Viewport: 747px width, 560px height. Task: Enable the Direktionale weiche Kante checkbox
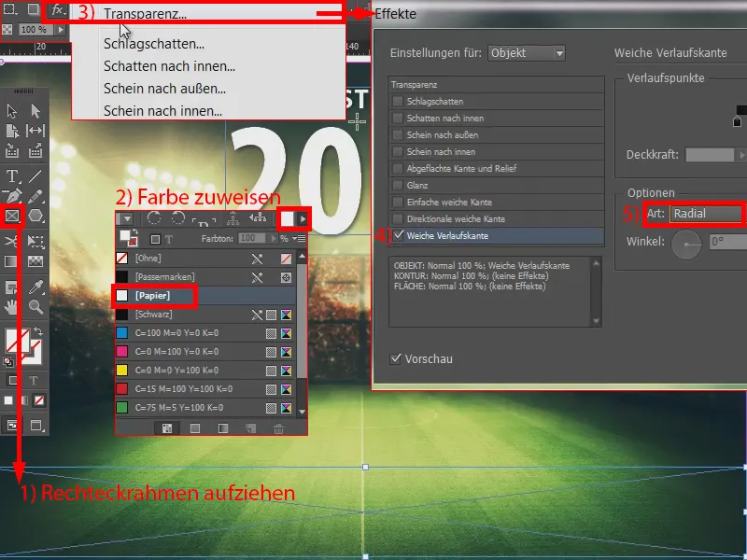(x=398, y=219)
